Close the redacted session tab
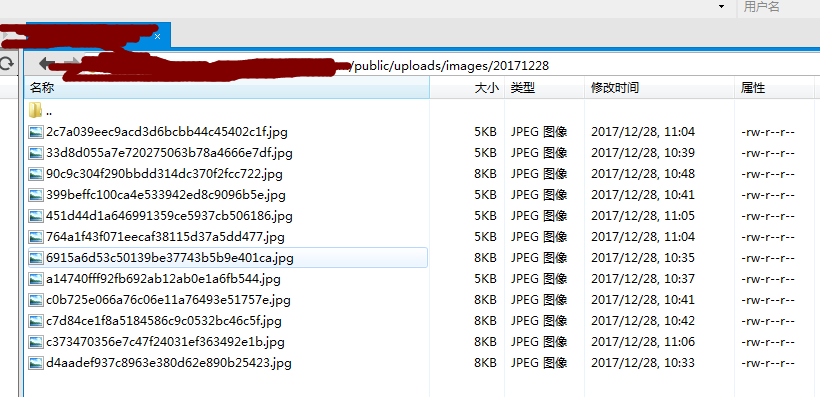The image size is (820, 397). pyautogui.click(x=157, y=36)
